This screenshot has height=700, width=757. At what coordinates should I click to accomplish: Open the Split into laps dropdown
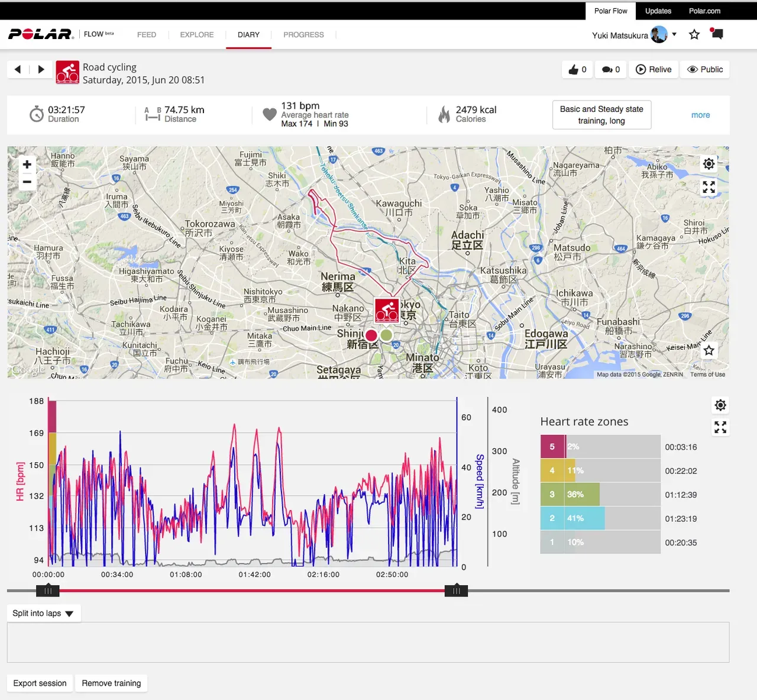tap(43, 614)
